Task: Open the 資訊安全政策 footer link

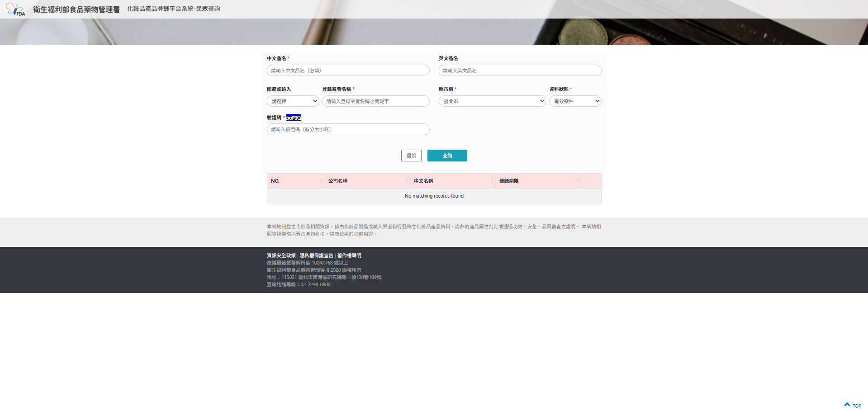Action: [281, 255]
